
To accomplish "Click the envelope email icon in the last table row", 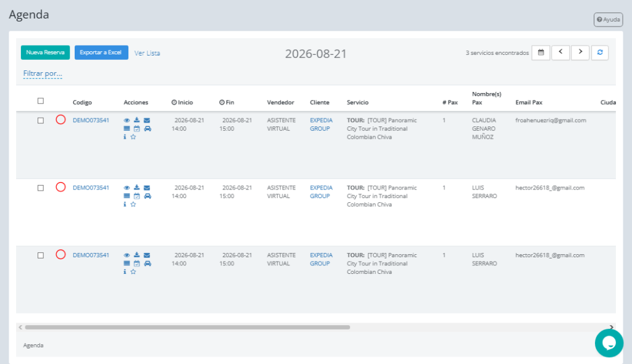I will click(x=147, y=255).
